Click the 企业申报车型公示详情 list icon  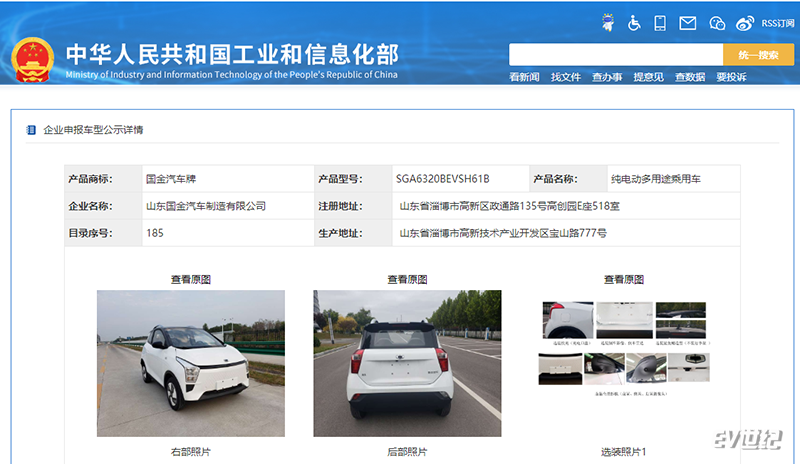31,130
